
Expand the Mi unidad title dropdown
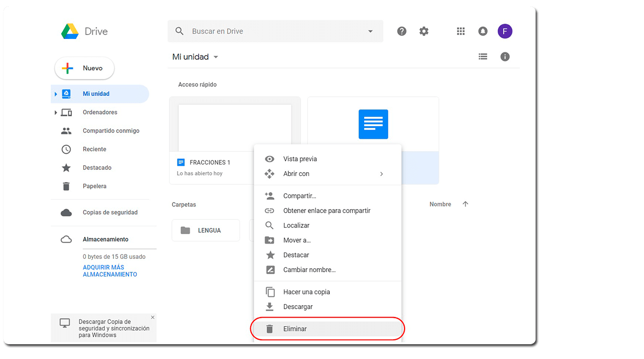pyautogui.click(x=215, y=57)
